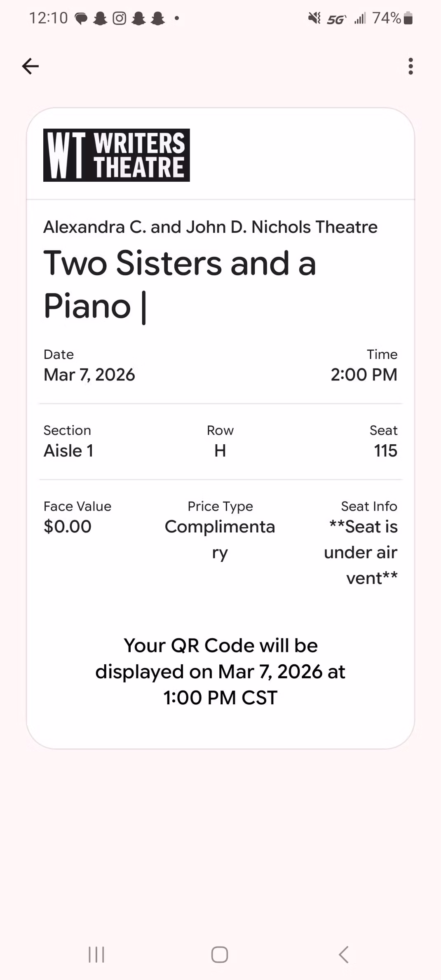Screen dimensions: 441x980
Task: Tap the 5G network indicator
Action: (336, 19)
